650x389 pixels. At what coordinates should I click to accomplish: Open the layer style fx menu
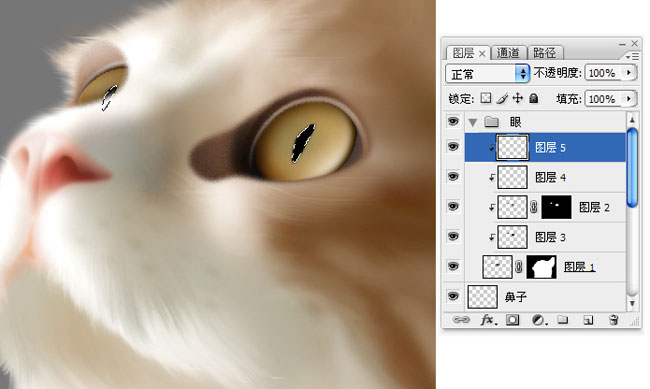pos(488,320)
